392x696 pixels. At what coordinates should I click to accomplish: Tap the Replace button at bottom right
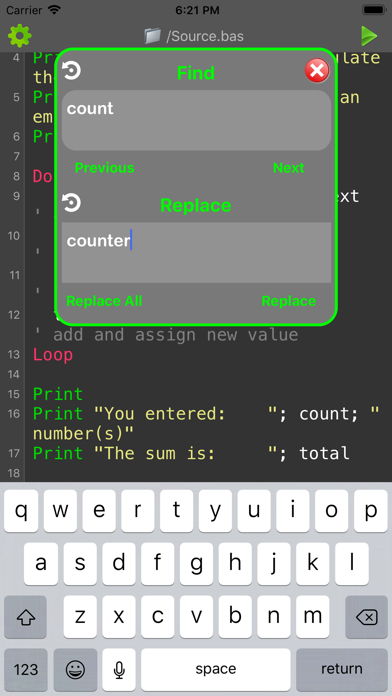point(289,301)
